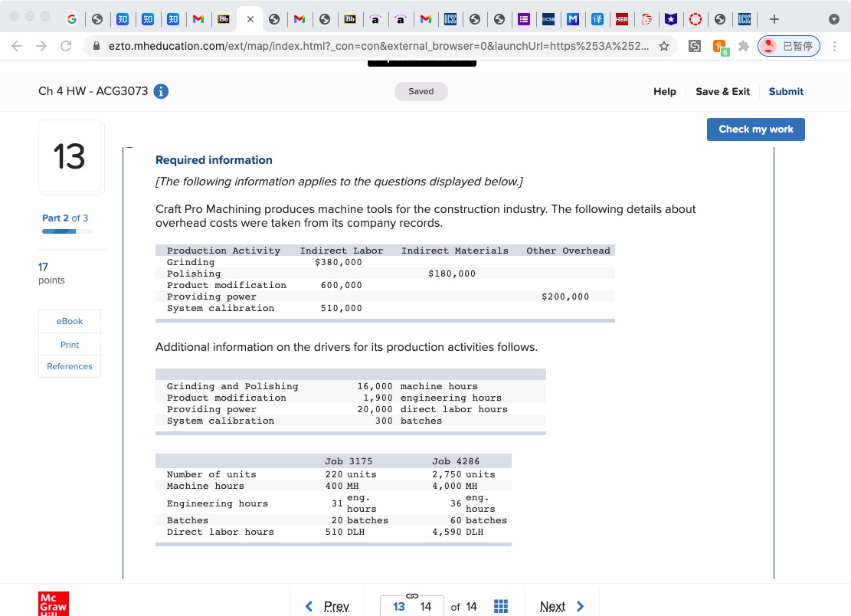Image resolution: width=851 pixels, height=616 pixels.
Task: Click the right chevron after Next
Action: pos(580,606)
